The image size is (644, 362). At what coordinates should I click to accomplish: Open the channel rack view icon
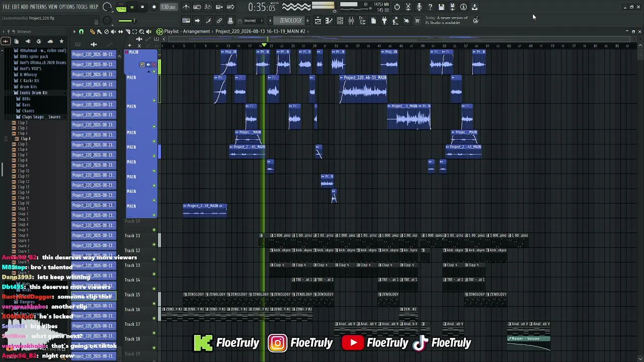(x=340, y=21)
